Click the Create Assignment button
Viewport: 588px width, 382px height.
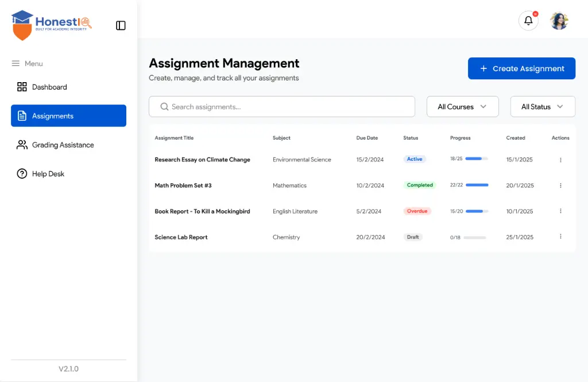tap(521, 68)
